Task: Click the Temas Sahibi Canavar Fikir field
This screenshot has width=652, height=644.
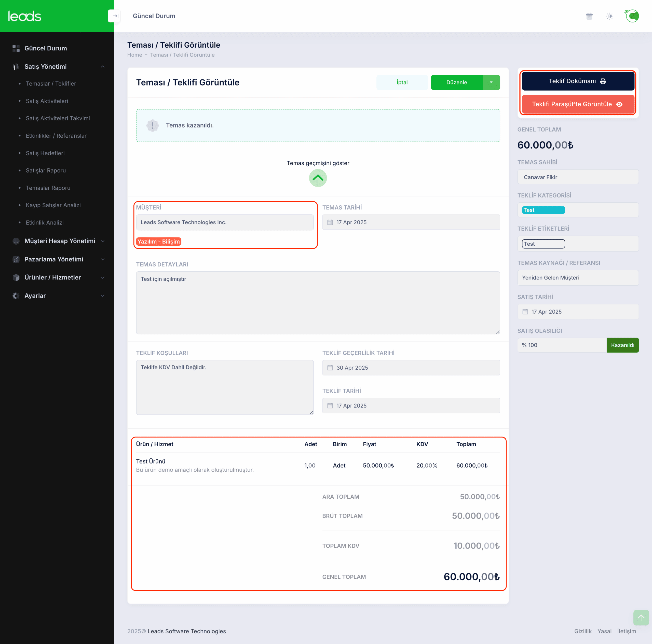Action: click(x=578, y=177)
